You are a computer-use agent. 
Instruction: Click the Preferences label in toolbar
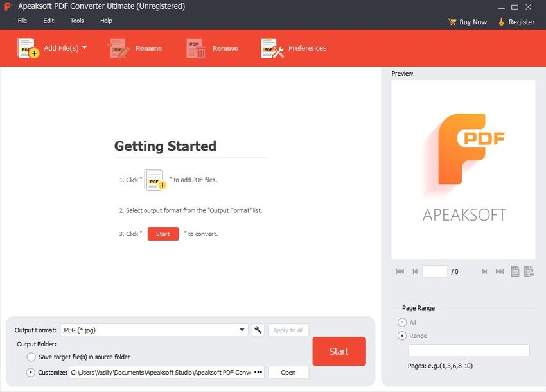308,48
